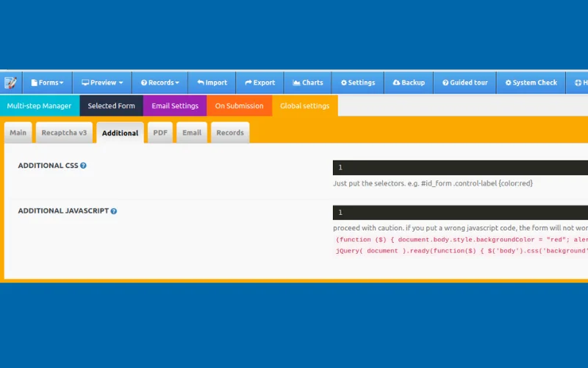Open the Records dropdown menu

(x=159, y=82)
